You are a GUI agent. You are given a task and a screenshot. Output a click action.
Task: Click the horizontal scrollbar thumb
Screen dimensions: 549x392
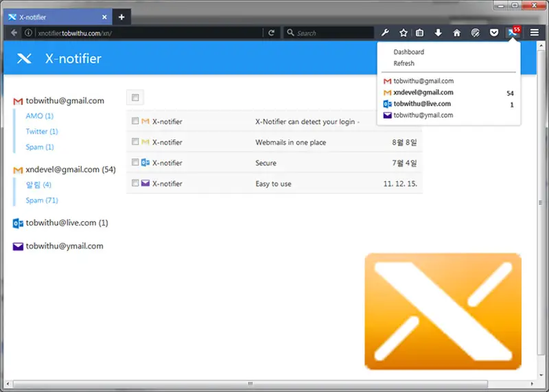250,384
